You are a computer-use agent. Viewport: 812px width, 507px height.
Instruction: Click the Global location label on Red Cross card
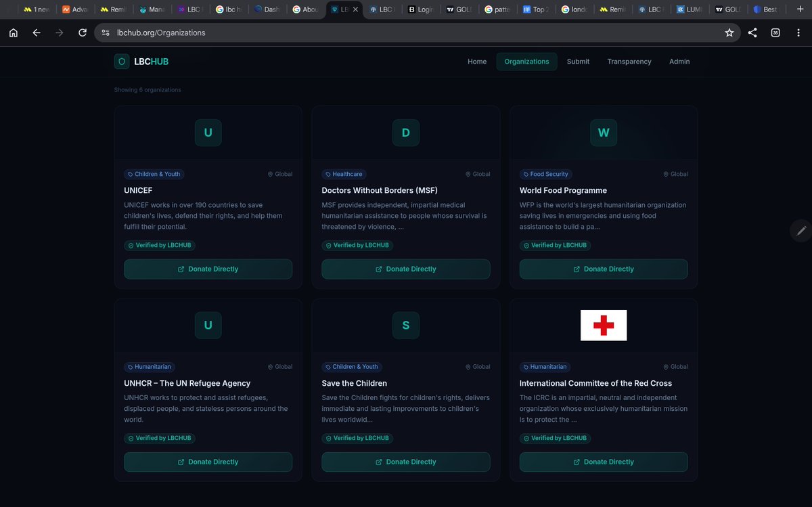[x=675, y=367]
